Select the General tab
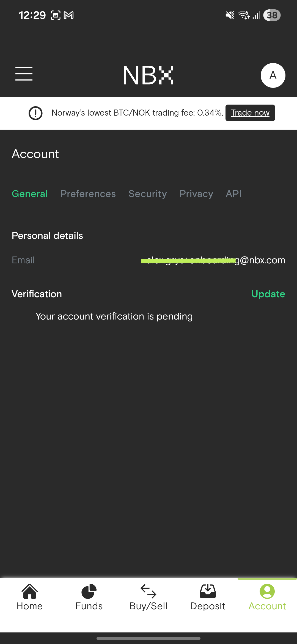Viewport: 297px width, 644px height. coord(30,194)
